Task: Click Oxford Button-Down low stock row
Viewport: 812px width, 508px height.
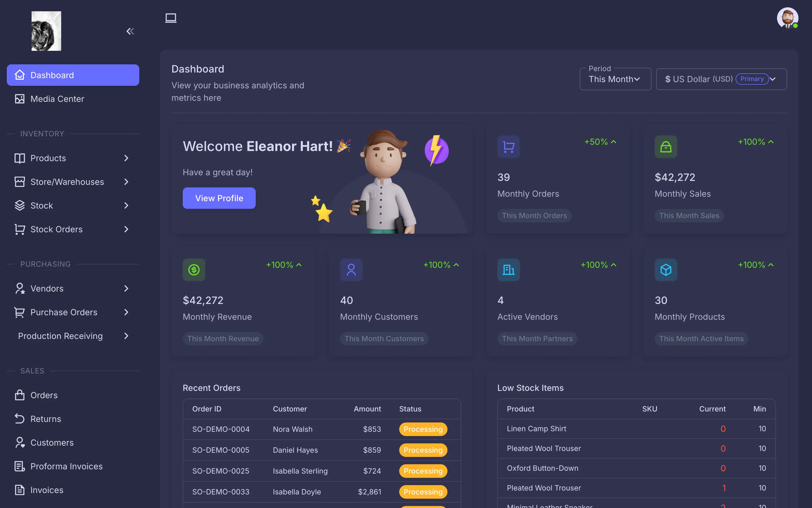Action: coord(636,468)
